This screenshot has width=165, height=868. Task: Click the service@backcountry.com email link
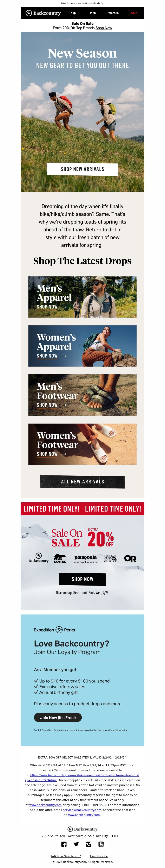82,810
